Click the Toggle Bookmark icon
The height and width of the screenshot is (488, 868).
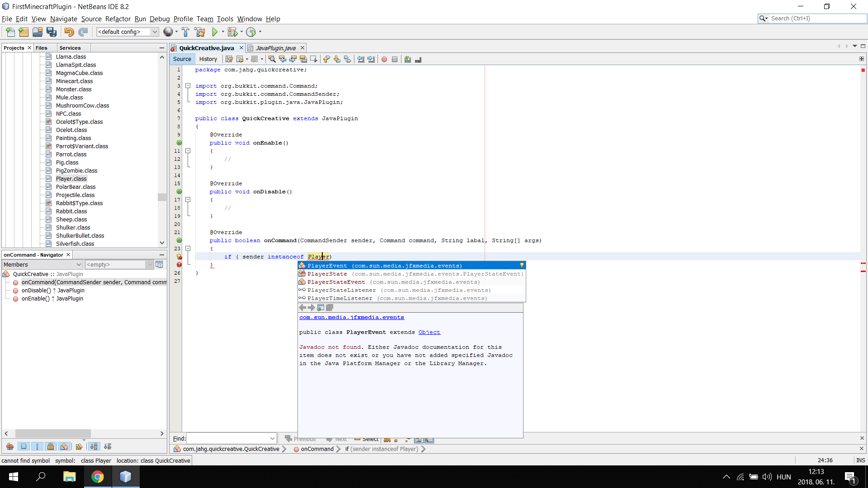tap(347, 59)
